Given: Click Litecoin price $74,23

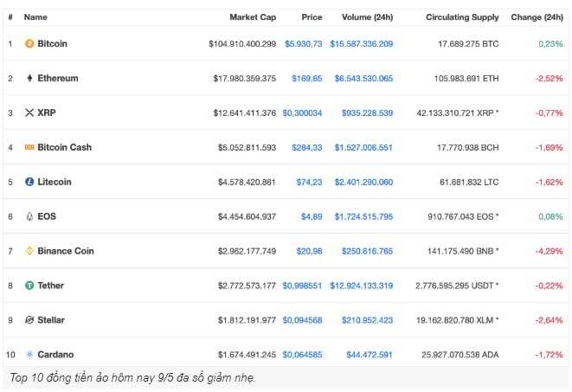Looking at the screenshot, I should pyautogui.click(x=309, y=182).
